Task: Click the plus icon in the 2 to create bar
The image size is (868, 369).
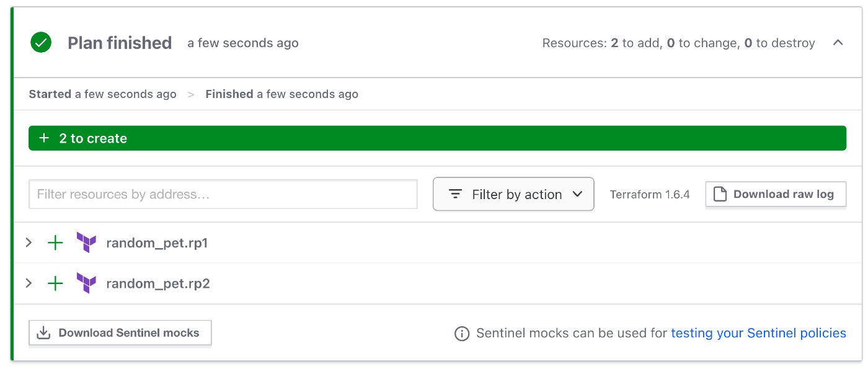Action: [x=44, y=138]
